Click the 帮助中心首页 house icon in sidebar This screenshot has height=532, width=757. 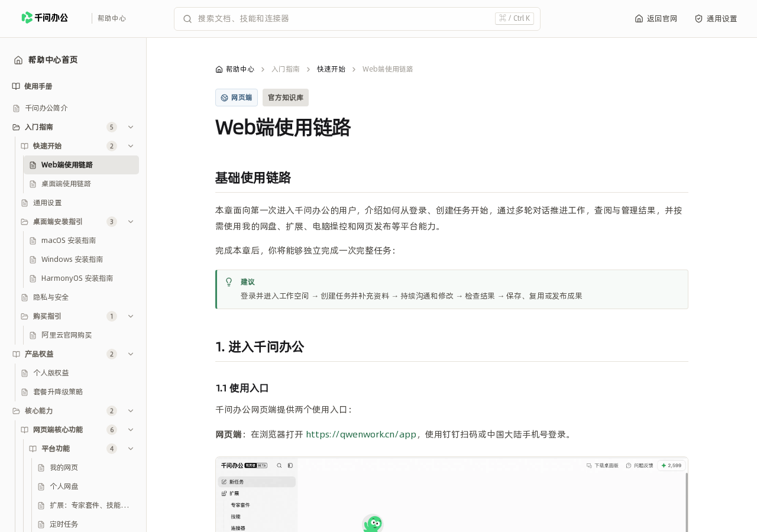(18, 60)
